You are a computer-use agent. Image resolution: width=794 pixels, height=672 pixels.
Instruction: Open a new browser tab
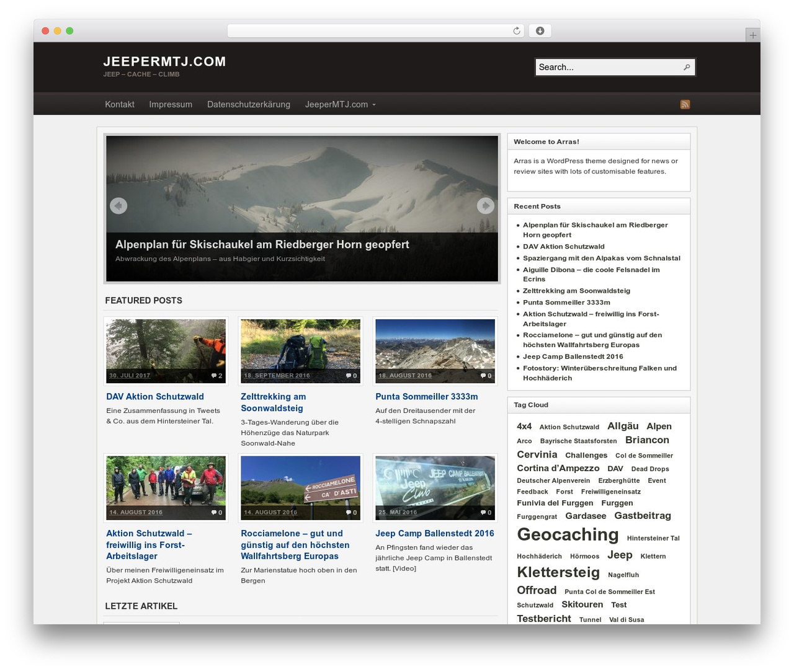tap(752, 35)
